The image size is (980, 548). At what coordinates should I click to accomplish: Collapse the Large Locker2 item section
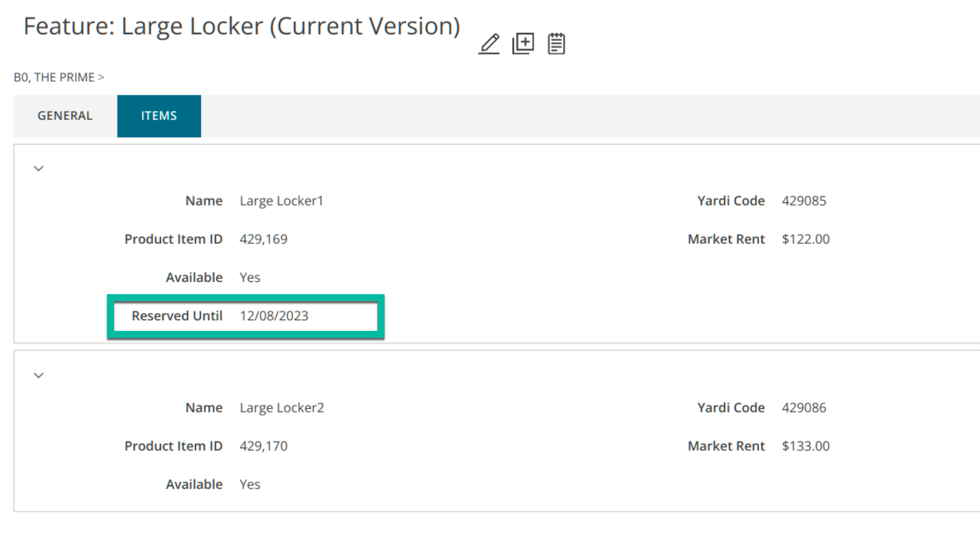[39, 375]
